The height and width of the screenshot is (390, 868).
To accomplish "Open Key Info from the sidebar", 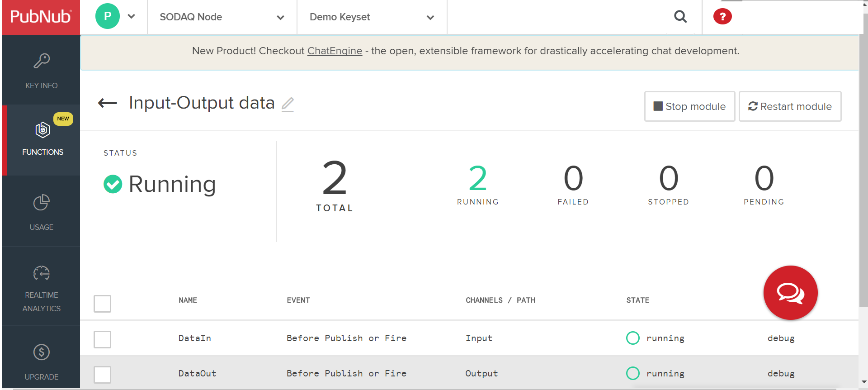I will tap(41, 71).
